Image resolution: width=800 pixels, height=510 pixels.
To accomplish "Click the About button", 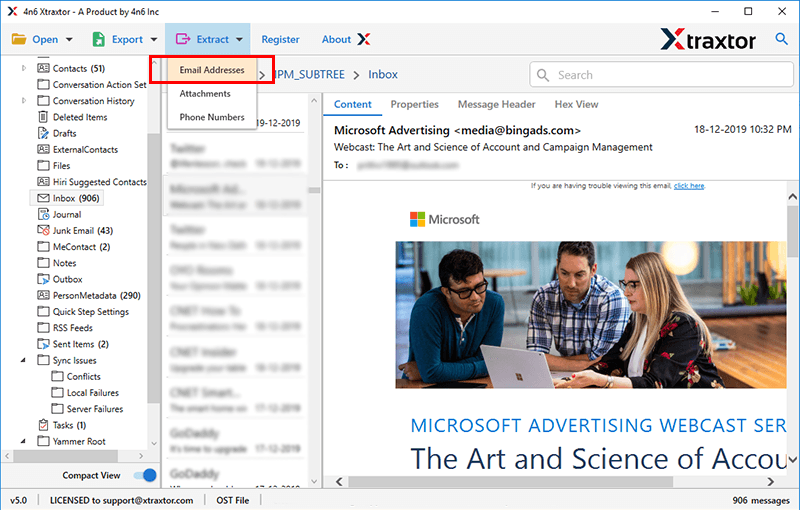I will pyautogui.click(x=336, y=39).
